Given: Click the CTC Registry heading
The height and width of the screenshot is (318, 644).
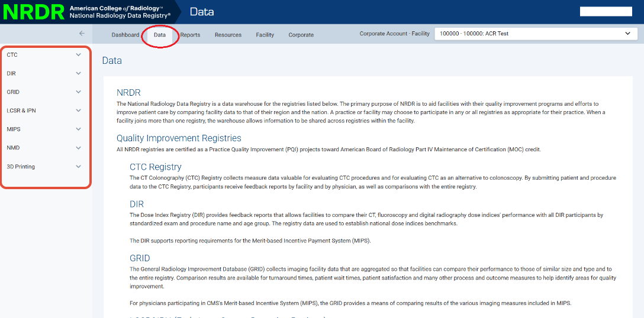Looking at the screenshot, I should 155,167.
